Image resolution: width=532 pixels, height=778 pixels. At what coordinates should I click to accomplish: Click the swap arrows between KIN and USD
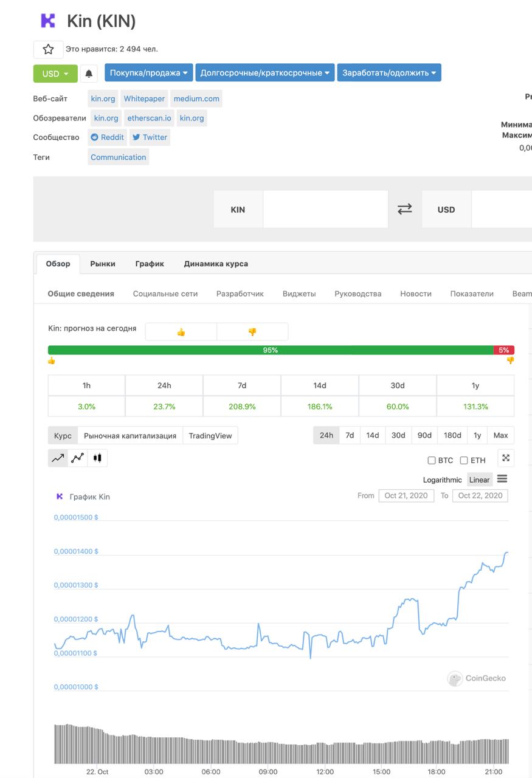click(x=405, y=209)
